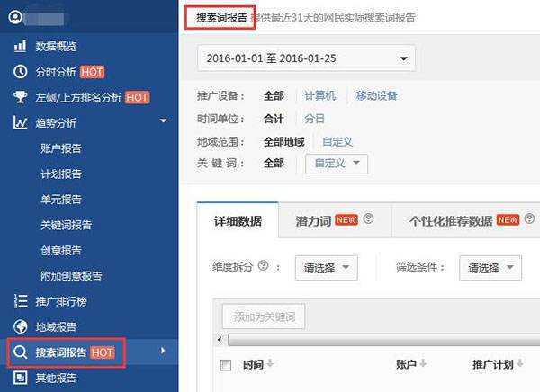
Task: Choose 自定义 region scope
Action: 337,142
